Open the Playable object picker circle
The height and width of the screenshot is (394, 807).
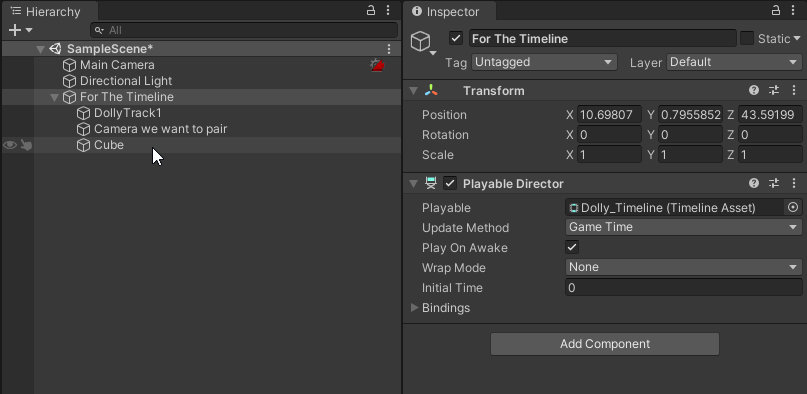point(793,207)
